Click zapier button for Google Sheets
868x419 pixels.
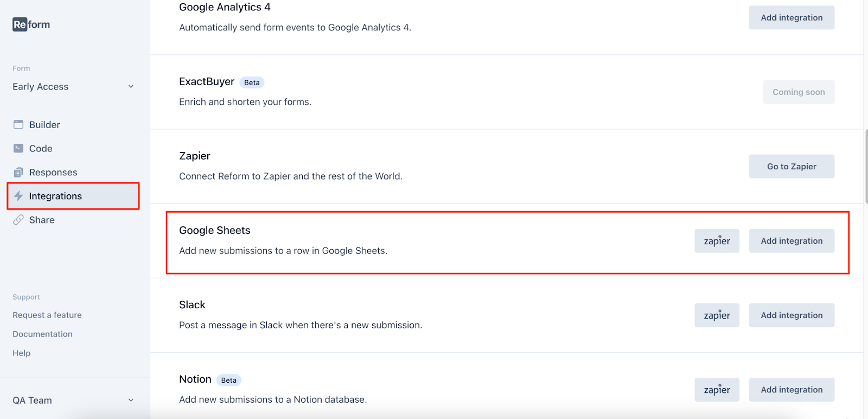pyautogui.click(x=717, y=240)
